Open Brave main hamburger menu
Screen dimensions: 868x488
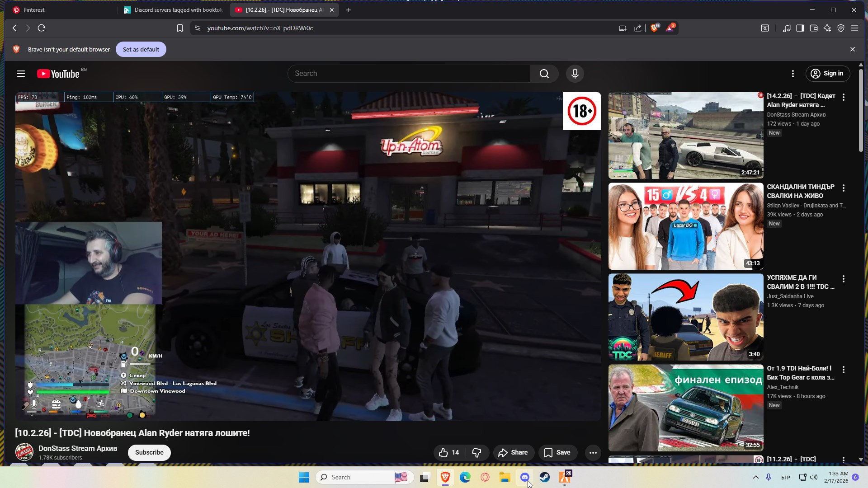coord(854,28)
